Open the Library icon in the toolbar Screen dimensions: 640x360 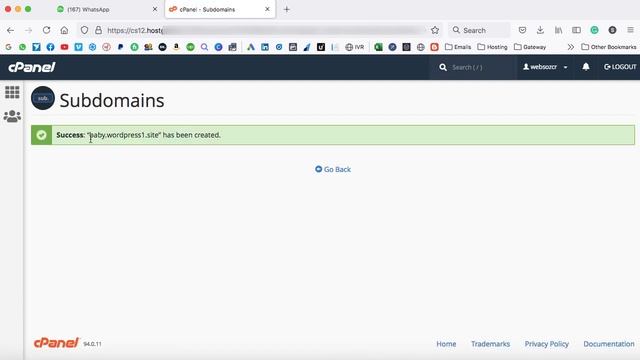point(558,30)
